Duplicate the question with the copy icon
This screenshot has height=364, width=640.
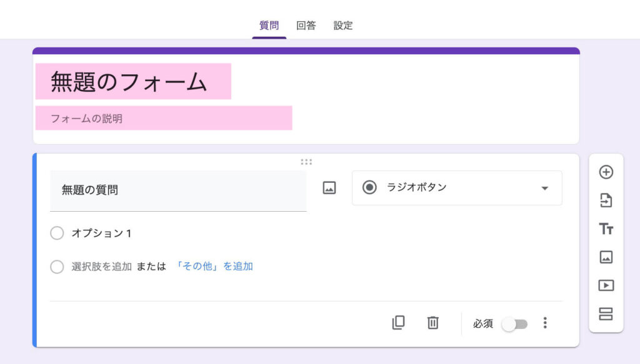pos(398,323)
